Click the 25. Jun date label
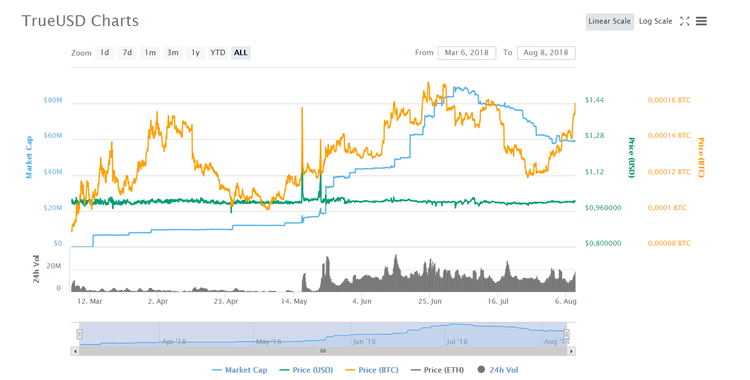 [430, 302]
